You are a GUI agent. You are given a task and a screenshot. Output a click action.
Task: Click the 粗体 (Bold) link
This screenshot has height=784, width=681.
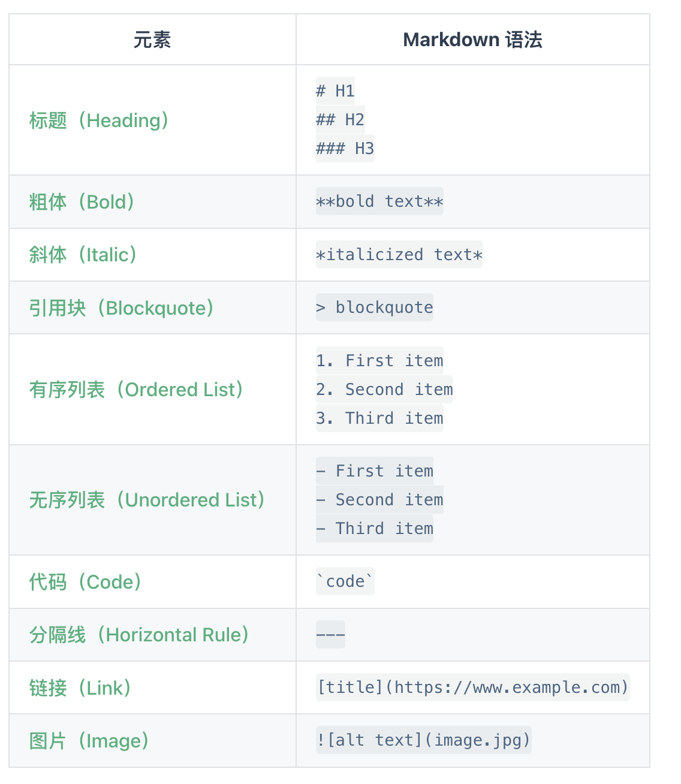coord(82,202)
